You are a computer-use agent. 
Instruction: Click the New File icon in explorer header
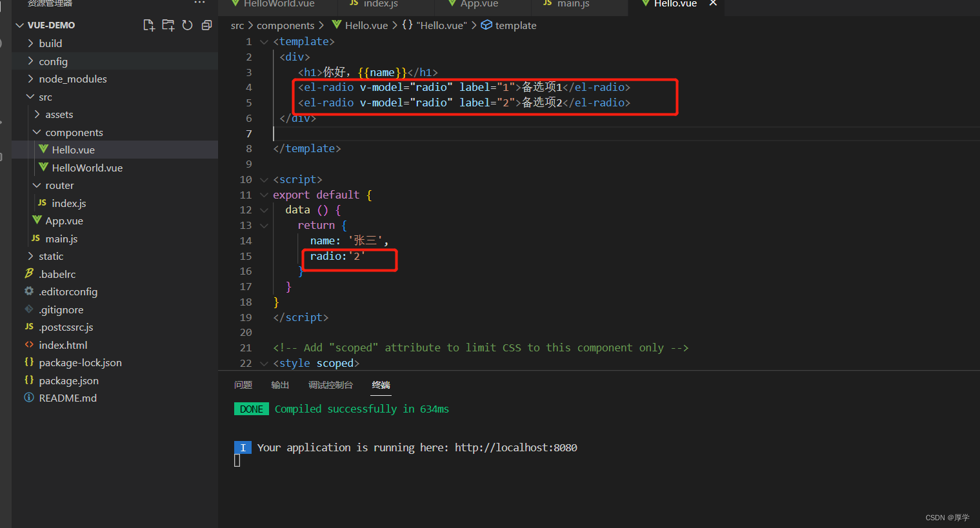(x=149, y=25)
